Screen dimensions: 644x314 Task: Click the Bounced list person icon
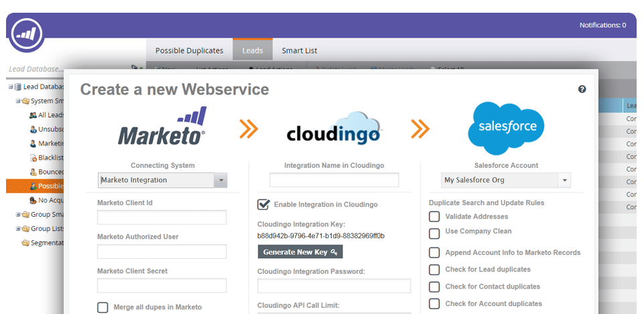(34, 172)
